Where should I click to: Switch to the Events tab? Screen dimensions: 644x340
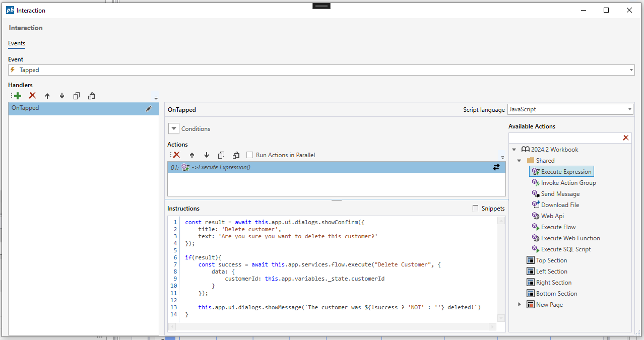(x=17, y=43)
